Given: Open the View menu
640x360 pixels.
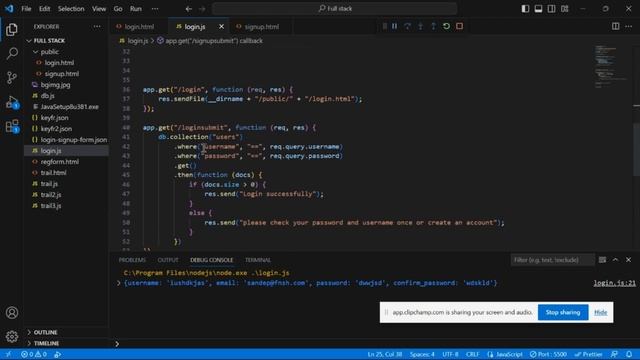Looking at the screenshot, I should 99,9.
